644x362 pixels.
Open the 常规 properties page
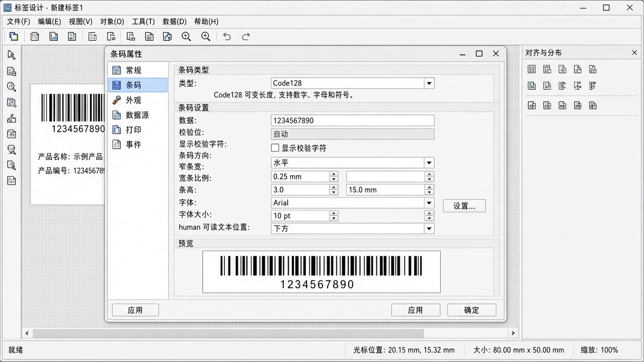(138, 70)
